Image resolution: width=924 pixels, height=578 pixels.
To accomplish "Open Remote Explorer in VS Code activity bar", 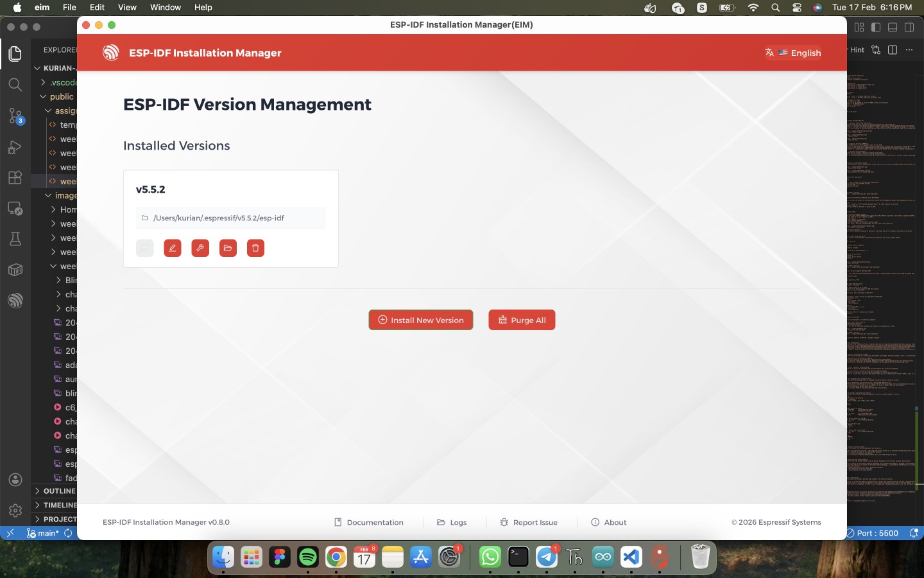I will pyautogui.click(x=15, y=209).
